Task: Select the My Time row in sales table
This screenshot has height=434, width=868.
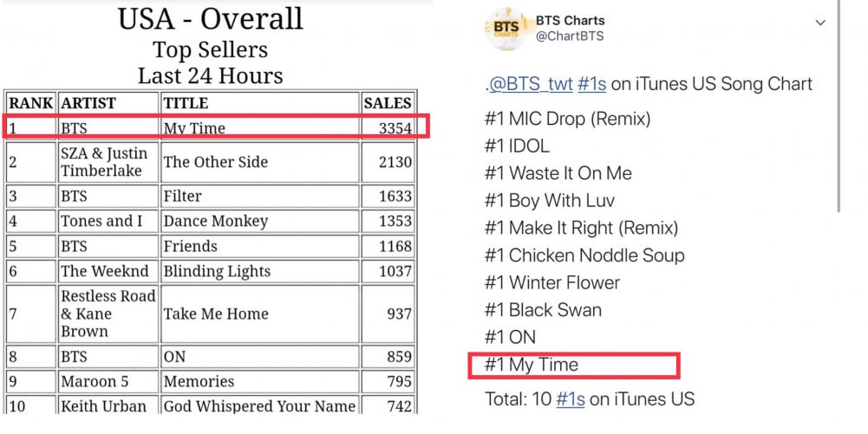Action: click(211, 127)
